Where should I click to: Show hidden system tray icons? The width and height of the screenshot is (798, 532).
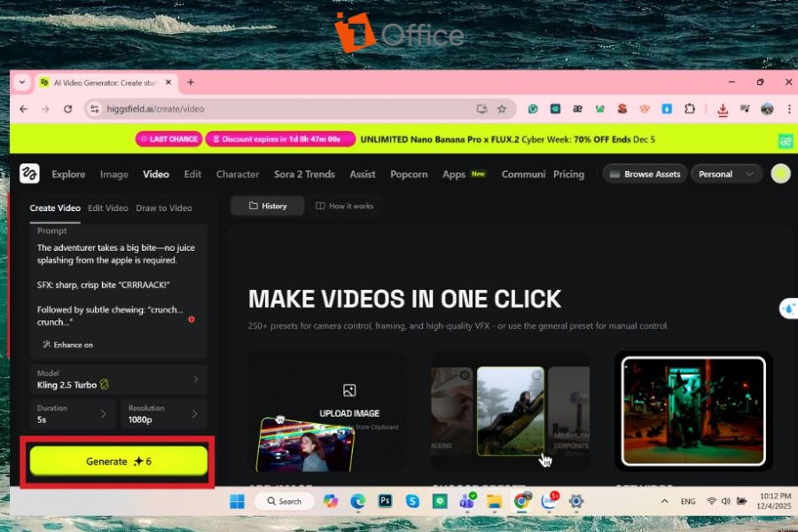[665, 502]
